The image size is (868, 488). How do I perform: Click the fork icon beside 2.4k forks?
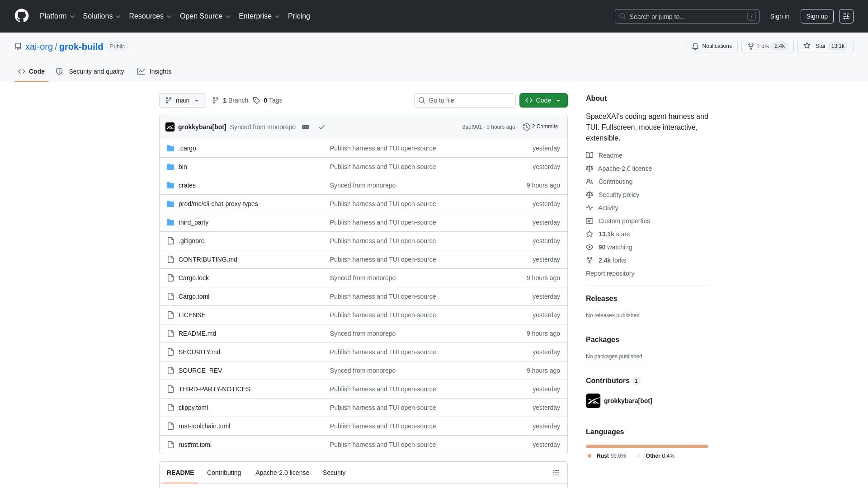(x=590, y=260)
